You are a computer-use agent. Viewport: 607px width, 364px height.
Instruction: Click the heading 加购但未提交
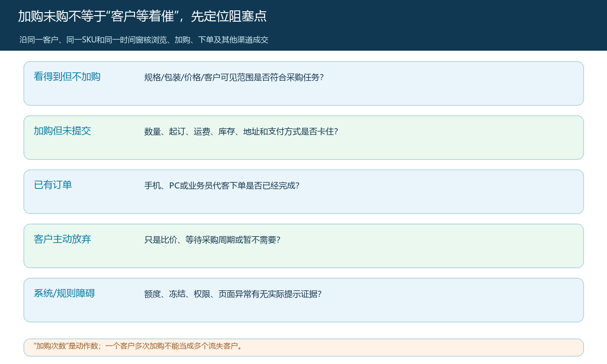coord(62,131)
